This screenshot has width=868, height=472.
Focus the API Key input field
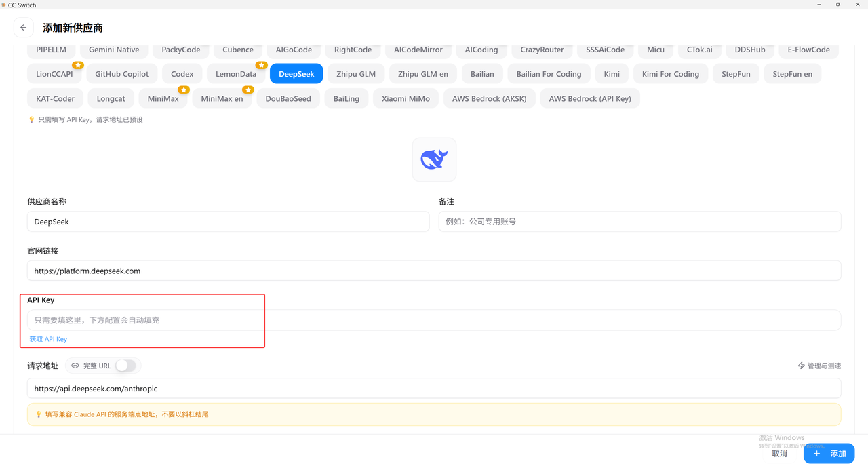click(434, 320)
